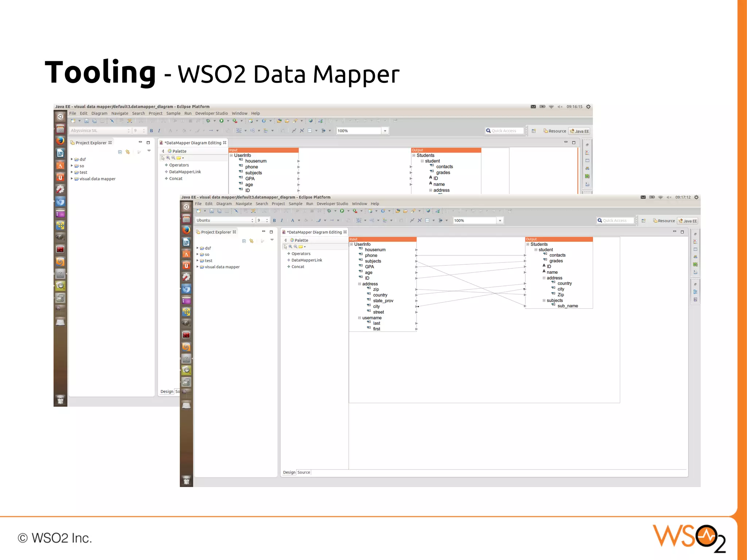Viewport: 747px width, 560px height.
Task: Open the Ubuntu font name combo box
Action: (225, 220)
